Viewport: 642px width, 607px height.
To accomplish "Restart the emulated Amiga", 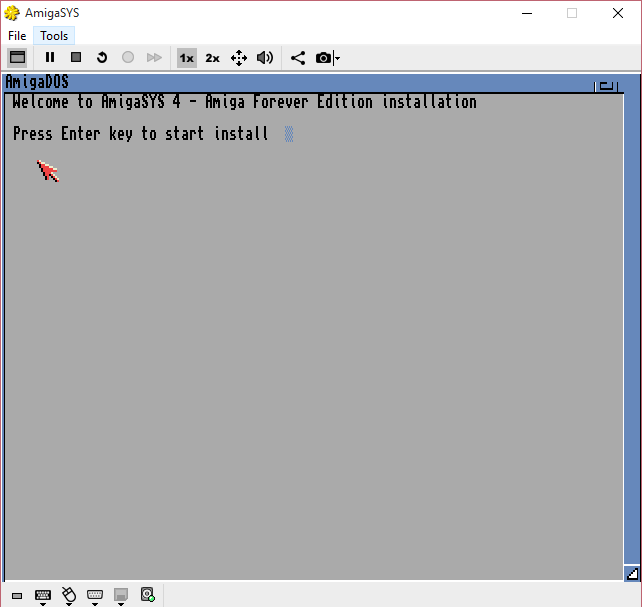I will click(x=102, y=58).
